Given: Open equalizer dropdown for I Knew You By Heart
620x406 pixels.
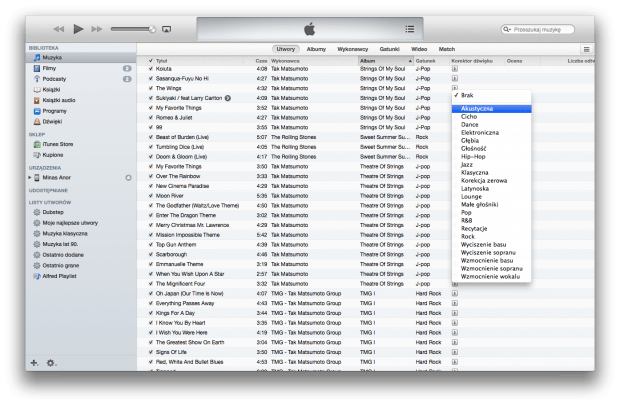Looking at the screenshot, I should (x=455, y=323).
